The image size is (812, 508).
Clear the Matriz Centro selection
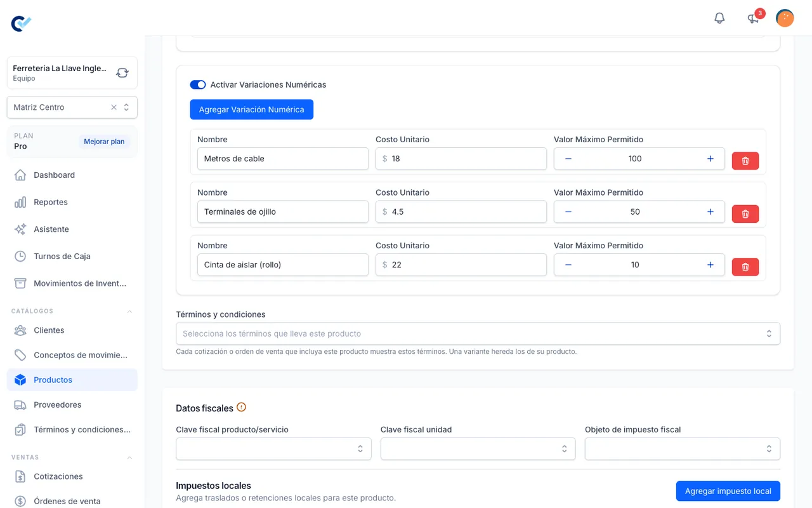pos(114,107)
